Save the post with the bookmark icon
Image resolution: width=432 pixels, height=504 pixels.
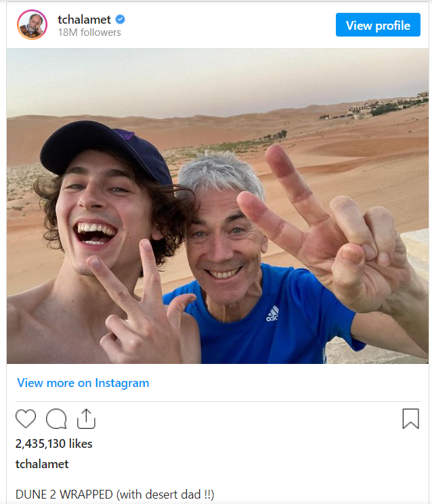pyautogui.click(x=410, y=419)
